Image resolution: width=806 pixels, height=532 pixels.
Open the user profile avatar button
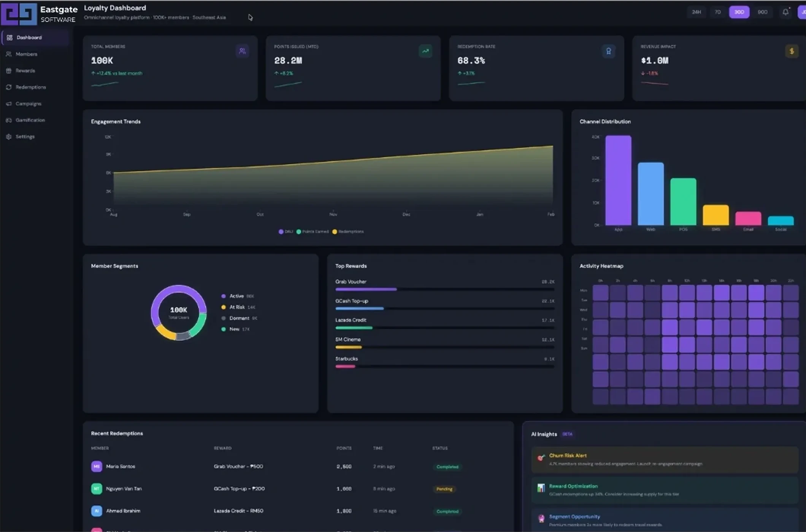click(x=802, y=12)
